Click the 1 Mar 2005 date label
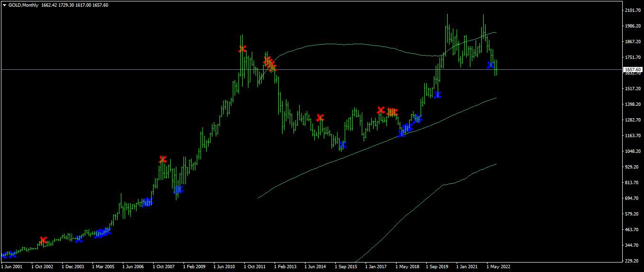 point(103,267)
